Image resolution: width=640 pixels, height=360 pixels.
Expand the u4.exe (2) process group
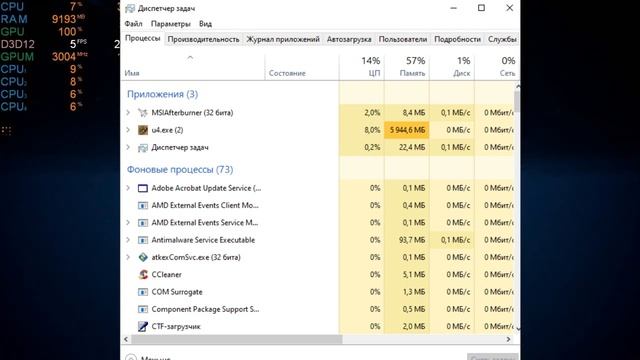128,130
